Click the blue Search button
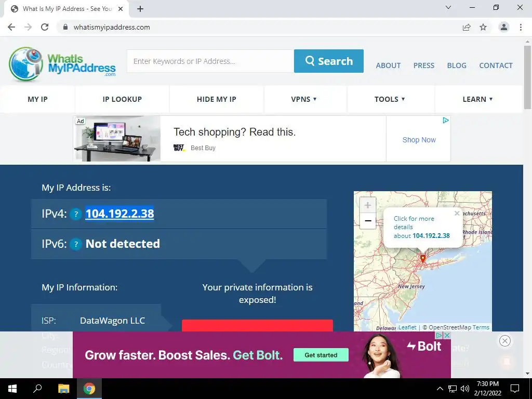 tap(329, 61)
